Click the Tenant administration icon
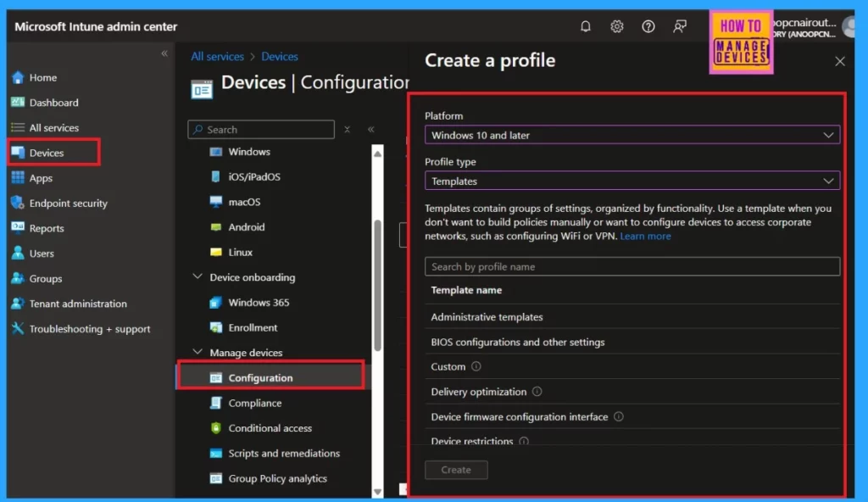Screen dimensions: 868x502 tap(18, 304)
